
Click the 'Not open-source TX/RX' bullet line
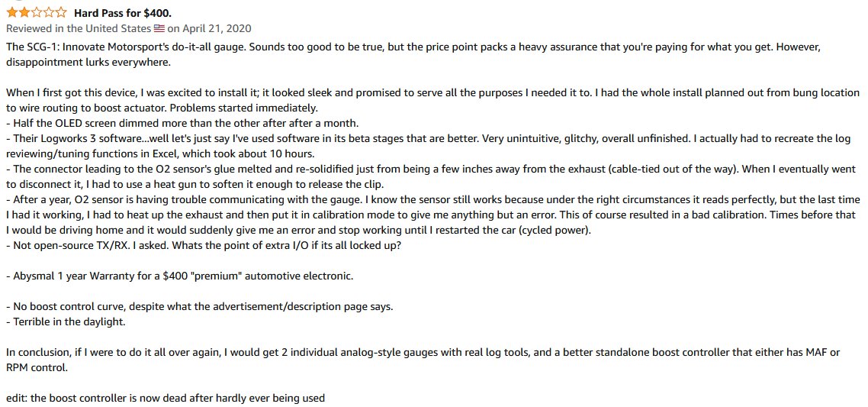pos(204,244)
